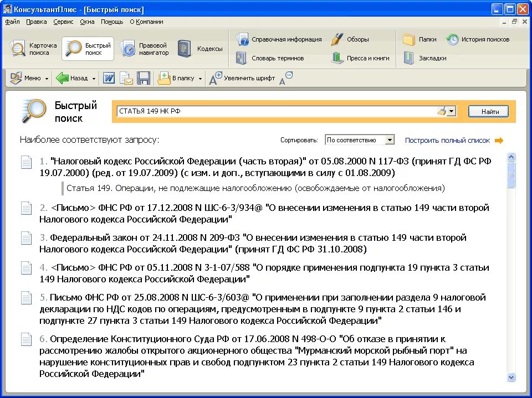This screenshot has height=398, width=532.
Task: Click document icon of result 5
Action: (26, 297)
